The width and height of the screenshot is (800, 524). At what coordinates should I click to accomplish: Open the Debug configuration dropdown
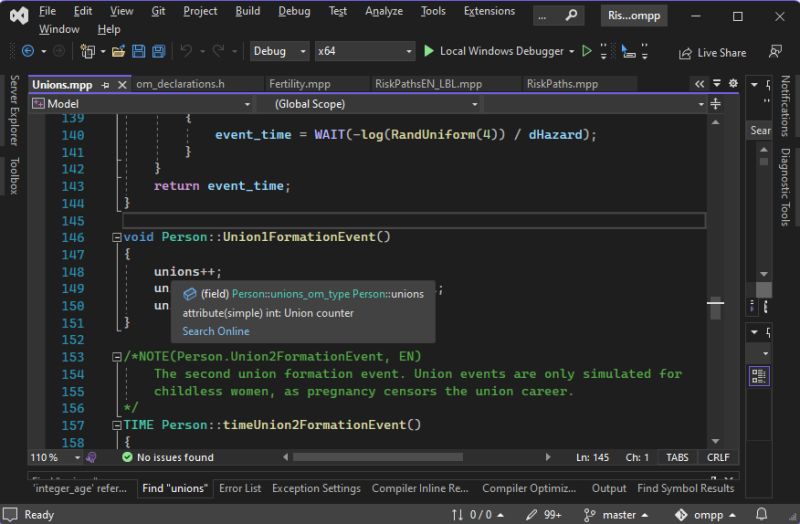point(279,51)
